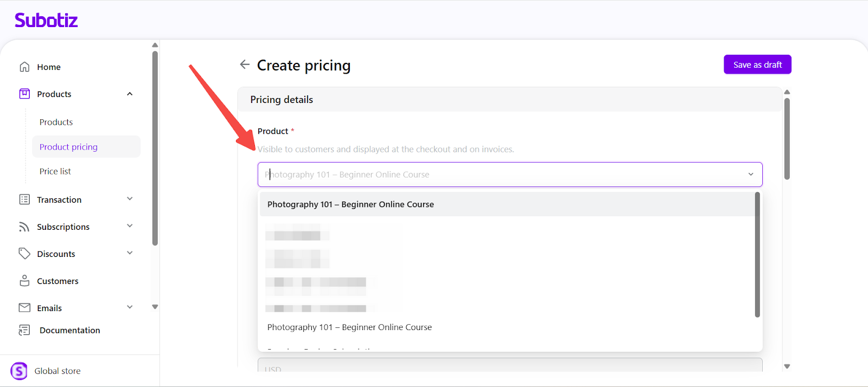868x387 pixels.
Task: Click the Transaction list icon
Action: pos(24,199)
